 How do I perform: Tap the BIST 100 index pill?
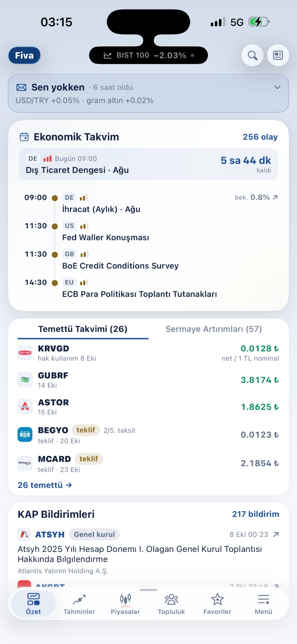[148, 55]
